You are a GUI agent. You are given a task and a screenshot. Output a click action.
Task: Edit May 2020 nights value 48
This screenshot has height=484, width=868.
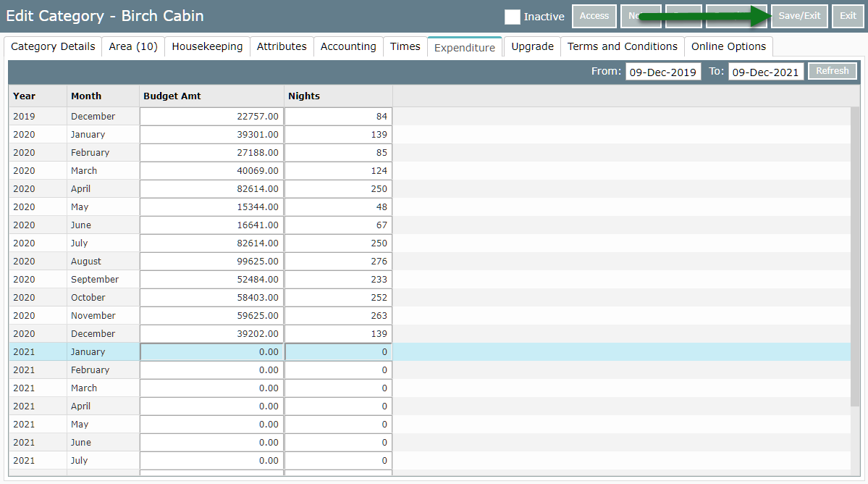(338, 207)
